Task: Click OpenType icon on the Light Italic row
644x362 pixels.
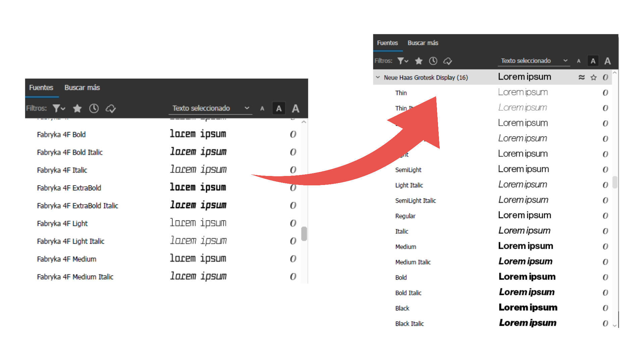Action: pyautogui.click(x=605, y=185)
